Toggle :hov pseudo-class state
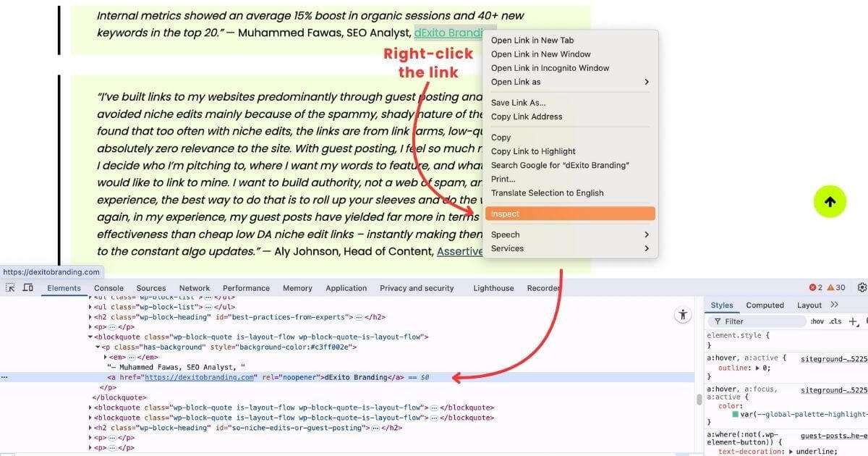This screenshot has width=868, height=456. (818, 321)
